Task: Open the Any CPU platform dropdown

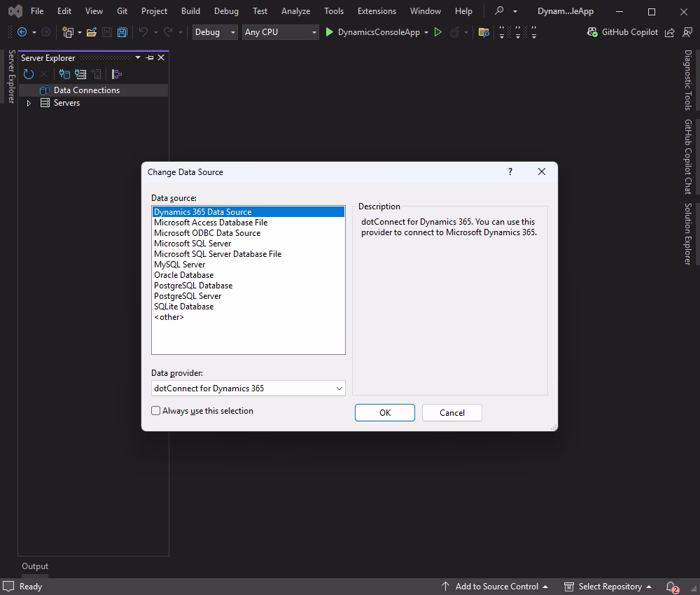Action: [281, 32]
